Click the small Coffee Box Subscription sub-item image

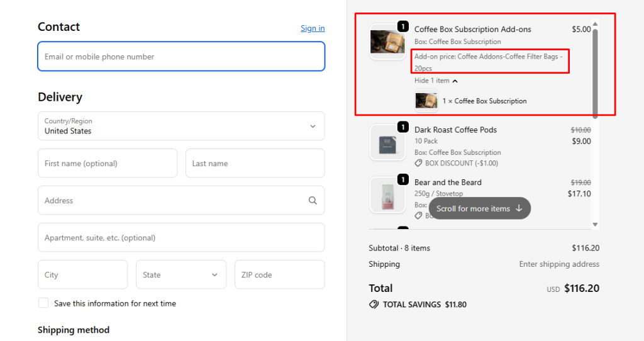pyautogui.click(x=426, y=101)
